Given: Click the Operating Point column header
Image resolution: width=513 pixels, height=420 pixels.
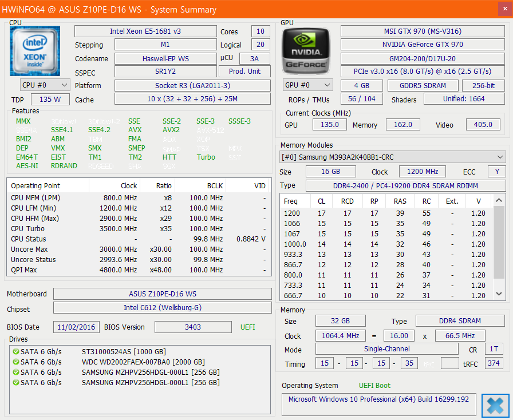Looking at the screenshot, I should [49, 186].
